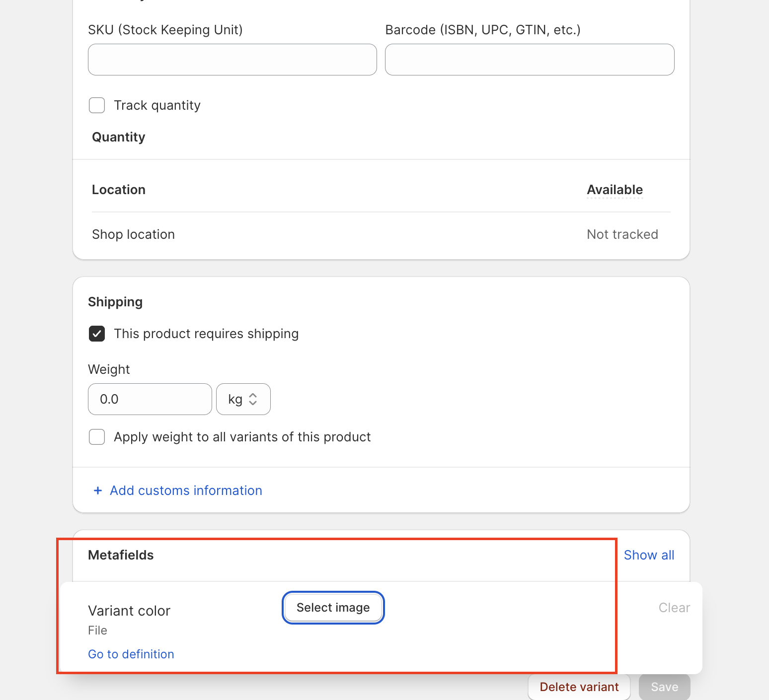This screenshot has height=700, width=769.
Task: Enable the Track quantity checkbox
Action: click(97, 105)
